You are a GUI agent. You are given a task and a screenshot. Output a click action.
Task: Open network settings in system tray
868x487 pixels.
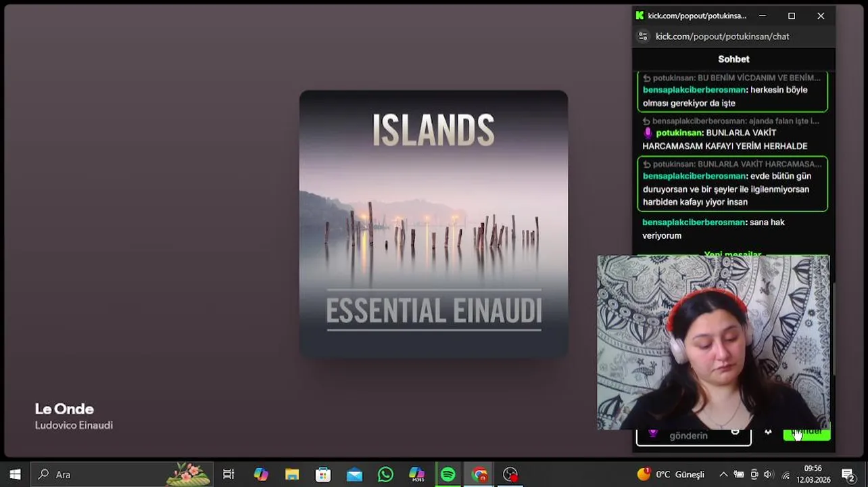click(x=786, y=474)
